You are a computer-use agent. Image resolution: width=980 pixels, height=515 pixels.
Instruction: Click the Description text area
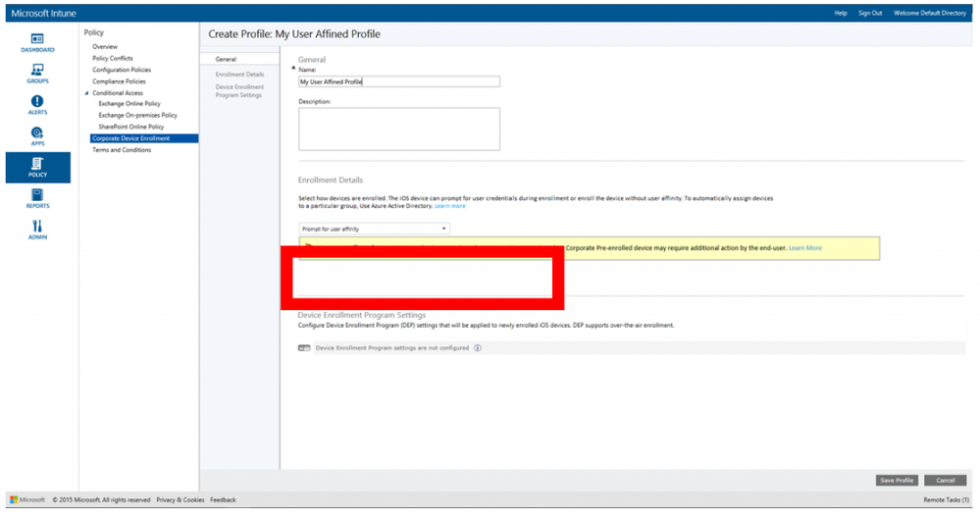(x=398, y=129)
